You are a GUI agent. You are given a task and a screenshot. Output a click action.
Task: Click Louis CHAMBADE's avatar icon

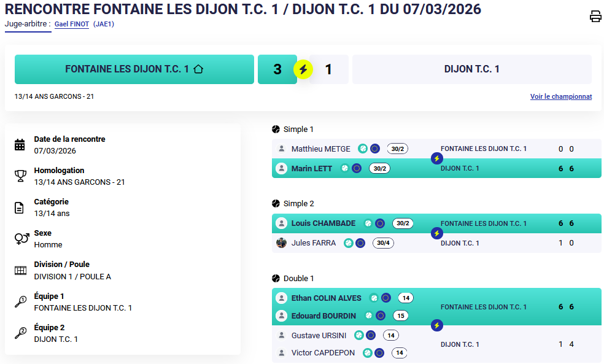coord(282,223)
